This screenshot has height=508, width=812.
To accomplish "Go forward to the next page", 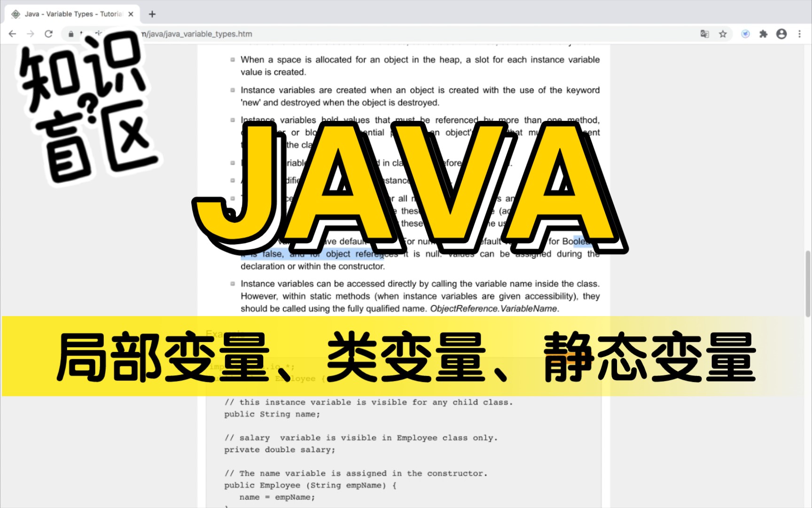I will coord(31,34).
